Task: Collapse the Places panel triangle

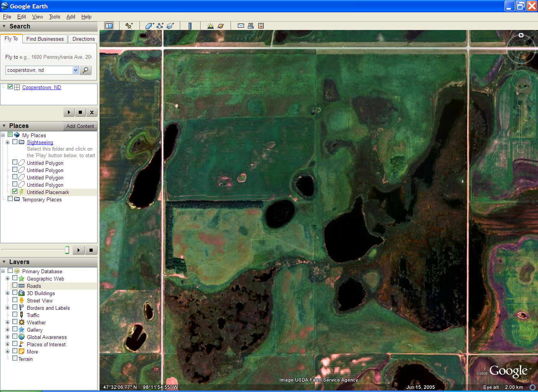Action: click(x=4, y=126)
